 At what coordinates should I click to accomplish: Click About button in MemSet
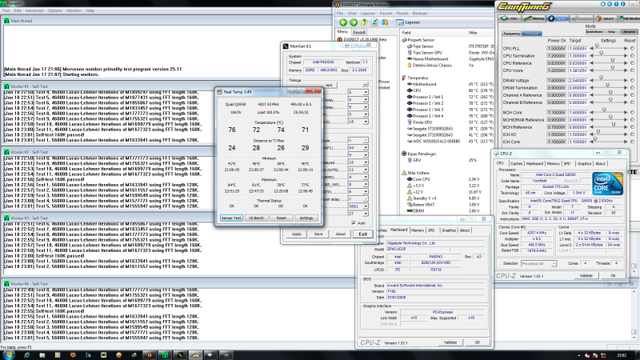(x=340, y=234)
